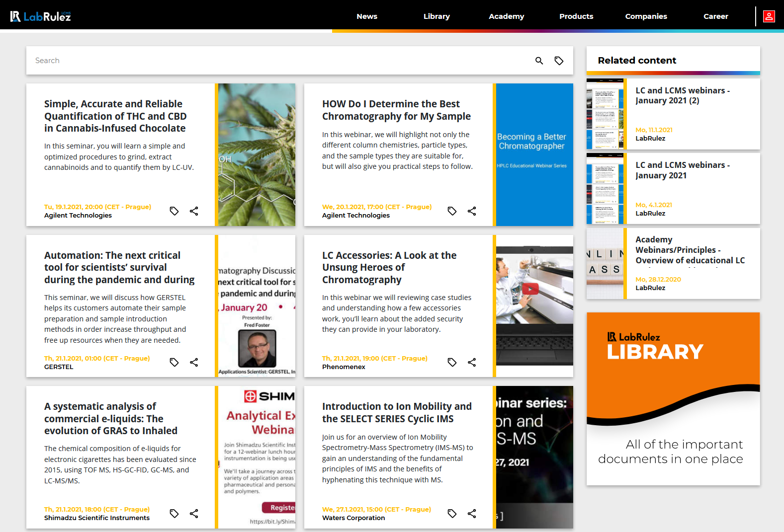Click the LabRulez LIBRARY orange banner

(673, 399)
